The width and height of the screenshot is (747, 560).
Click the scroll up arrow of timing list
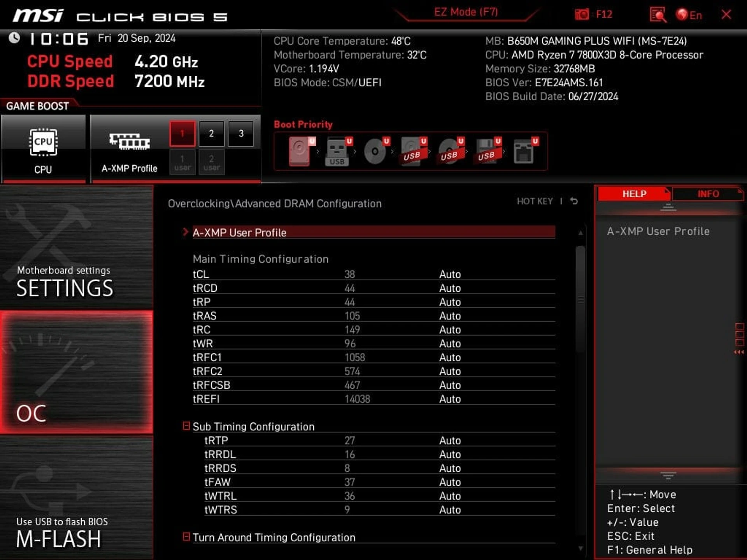click(x=580, y=233)
